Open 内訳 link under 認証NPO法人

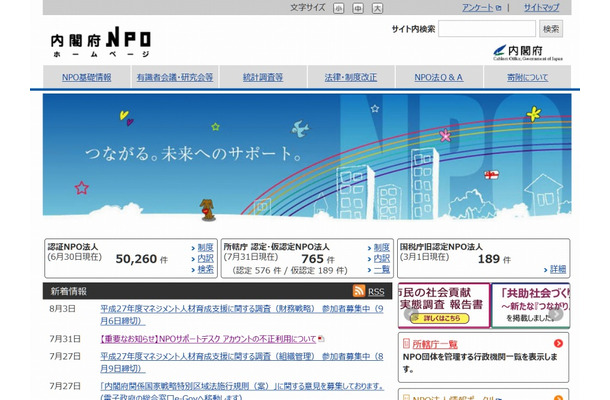click(205, 258)
